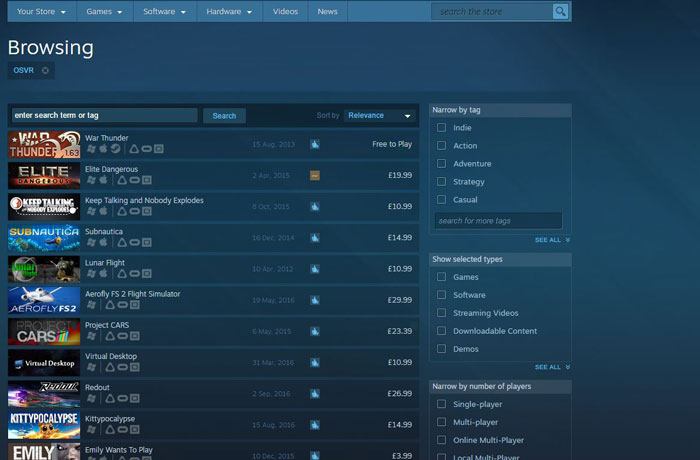Click the Project CARS thumbnail
The height and width of the screenshot is (460, 700).
pyautogui.click(x=44, y=332)
